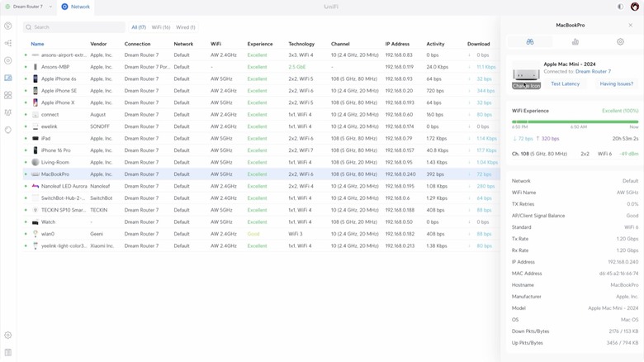This screenshot has width=644, height=362.
Task: Sort table by Channel column
Action: pyautogui.click(x=340, y=44)
